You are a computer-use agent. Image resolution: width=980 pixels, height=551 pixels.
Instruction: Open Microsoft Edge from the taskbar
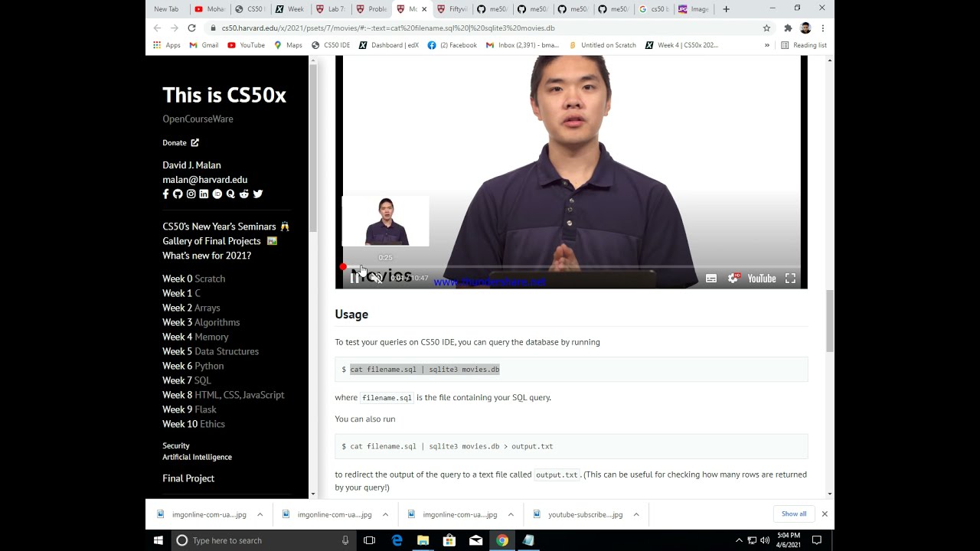(x=397, y=540)
